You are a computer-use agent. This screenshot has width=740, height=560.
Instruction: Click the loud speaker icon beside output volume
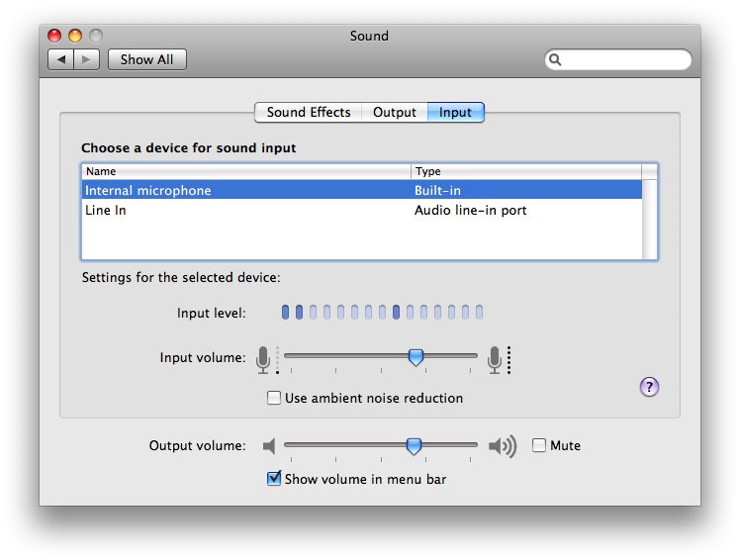(x=503, y=446)
